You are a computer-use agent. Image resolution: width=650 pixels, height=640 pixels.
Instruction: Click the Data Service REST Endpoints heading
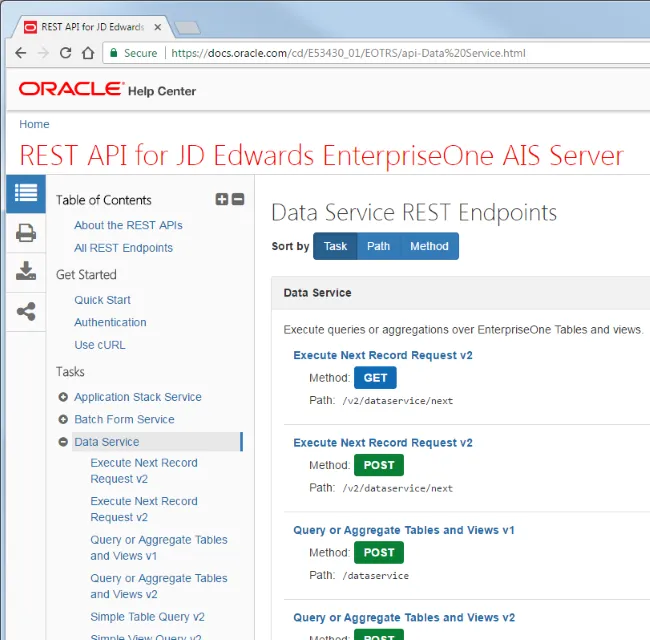414,213
